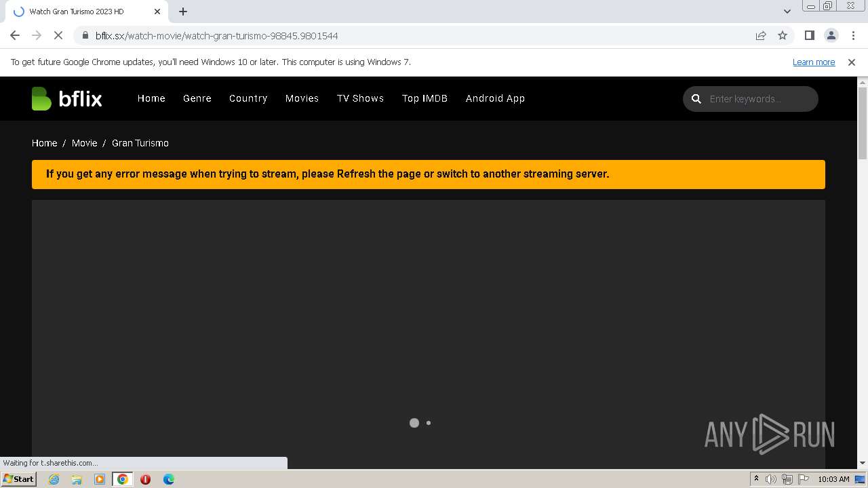
Task: Click the scrollbar down arrow
Action: point(863,463)
